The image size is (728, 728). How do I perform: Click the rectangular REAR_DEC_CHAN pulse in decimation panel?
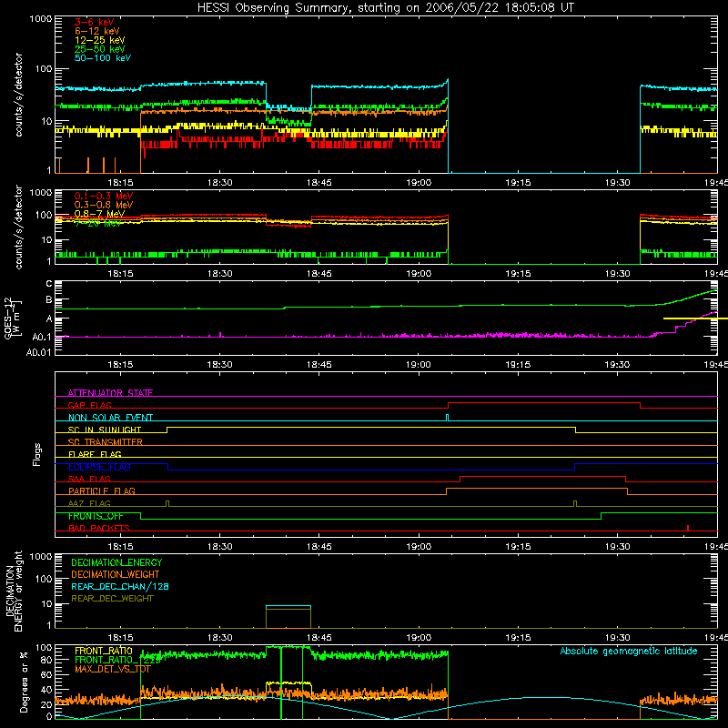coord(288,606)
